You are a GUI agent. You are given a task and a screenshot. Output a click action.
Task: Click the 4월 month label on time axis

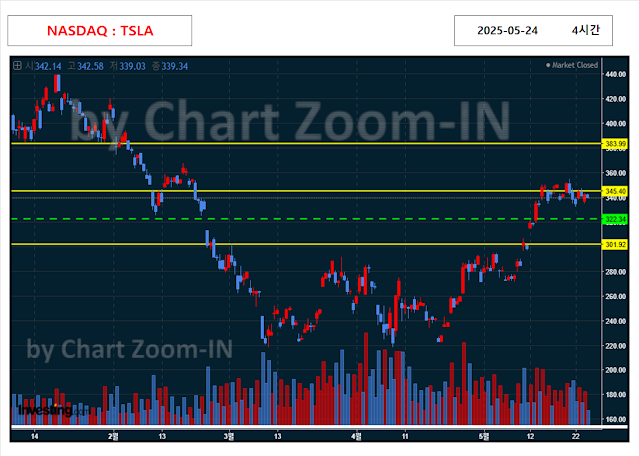356,436
